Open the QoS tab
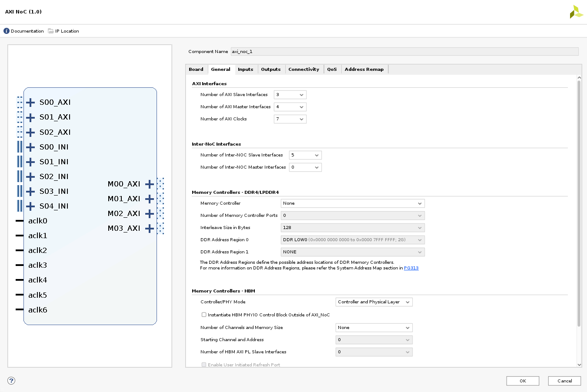587x392 pixels. coord(332,70)
